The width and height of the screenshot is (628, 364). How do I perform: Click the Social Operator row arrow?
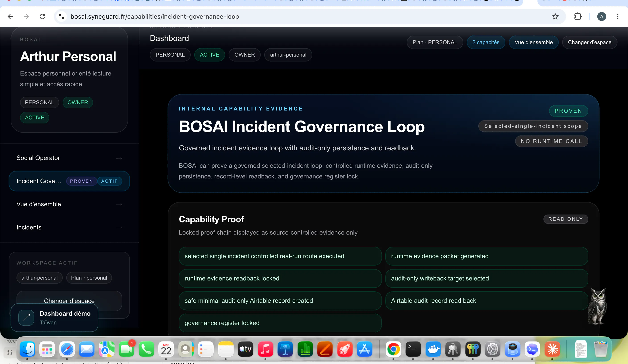click(x=119, y=158)
